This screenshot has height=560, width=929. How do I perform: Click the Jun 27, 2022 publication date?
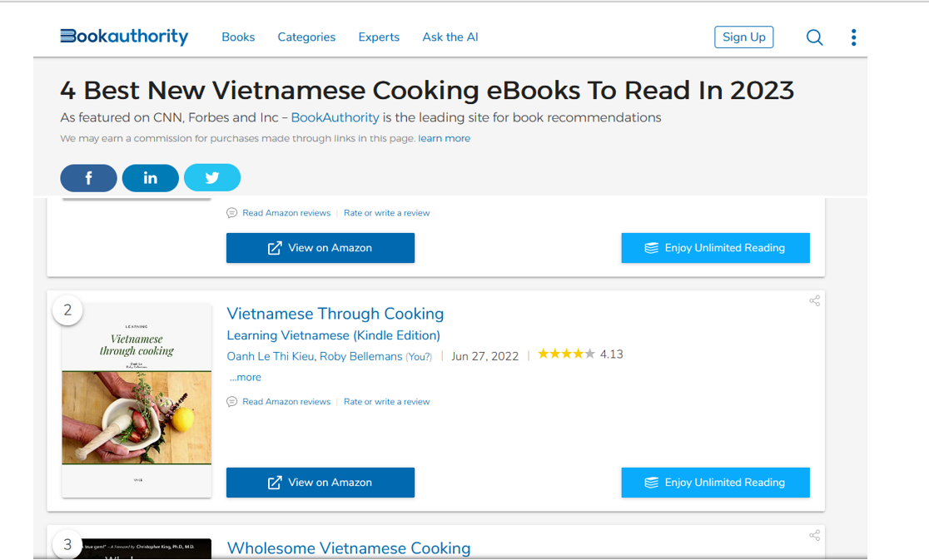pos(484,356)
